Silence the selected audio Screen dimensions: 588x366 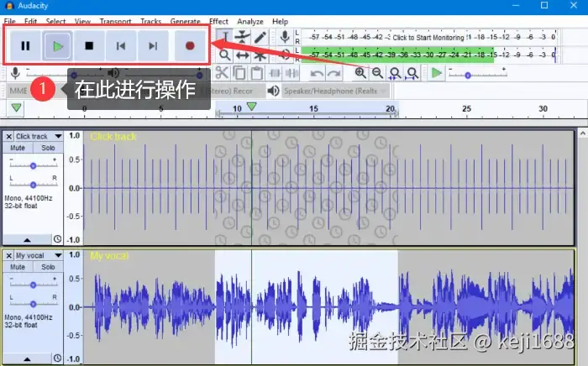pos(291,73)
